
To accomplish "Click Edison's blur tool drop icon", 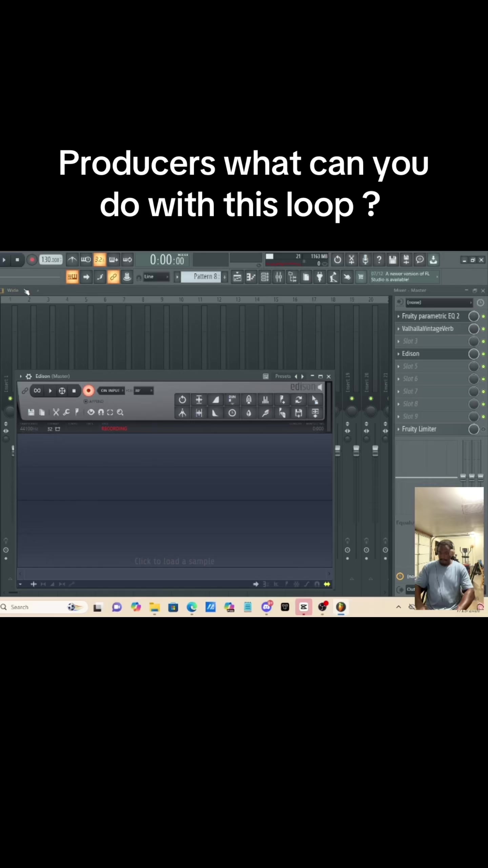I will [x=249, y=413].
